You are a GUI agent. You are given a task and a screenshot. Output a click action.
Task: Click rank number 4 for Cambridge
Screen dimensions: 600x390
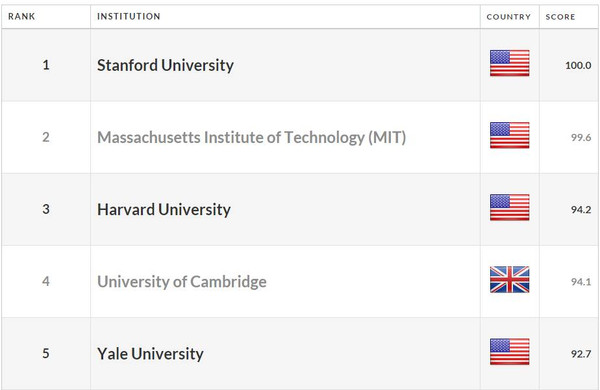click(46, 282)
